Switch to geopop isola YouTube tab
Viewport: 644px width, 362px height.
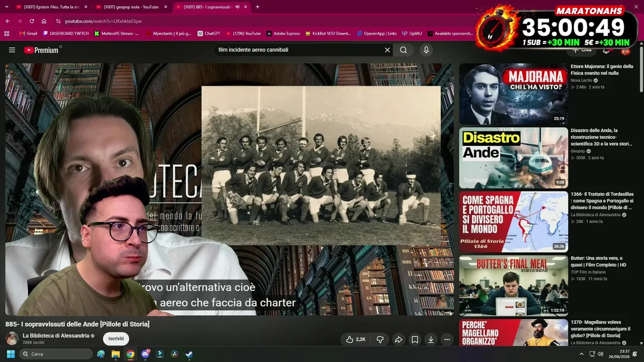tap(131, 7)
